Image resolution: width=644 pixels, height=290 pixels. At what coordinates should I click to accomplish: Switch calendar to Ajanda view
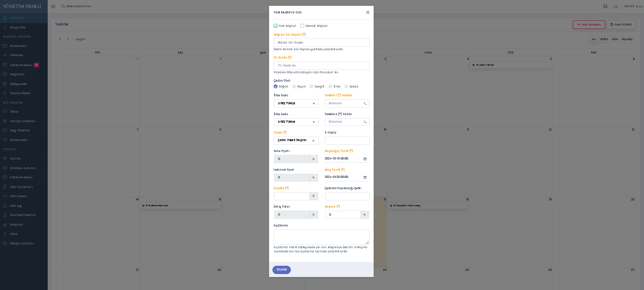coord(627,39)
